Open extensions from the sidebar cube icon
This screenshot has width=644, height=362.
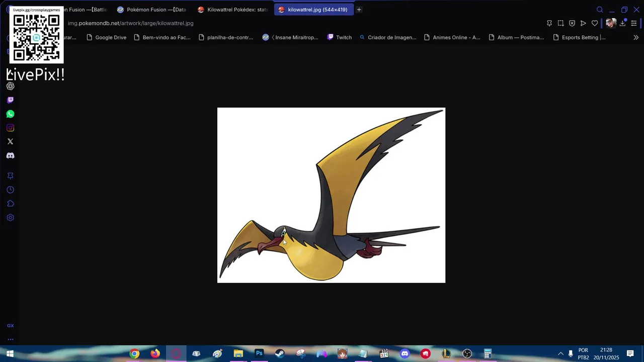(10, 204)
